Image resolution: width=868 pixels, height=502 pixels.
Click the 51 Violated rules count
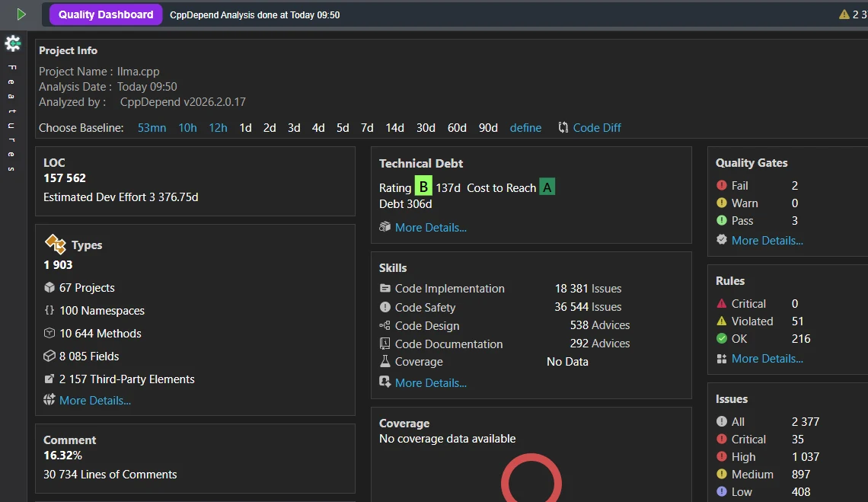[798, 321]
